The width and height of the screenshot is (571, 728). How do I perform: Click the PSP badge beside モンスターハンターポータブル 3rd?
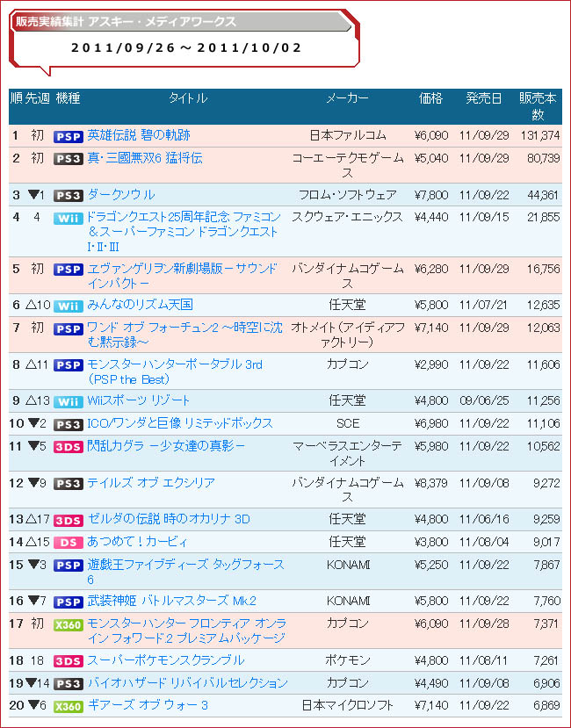[x=69, y=365]
